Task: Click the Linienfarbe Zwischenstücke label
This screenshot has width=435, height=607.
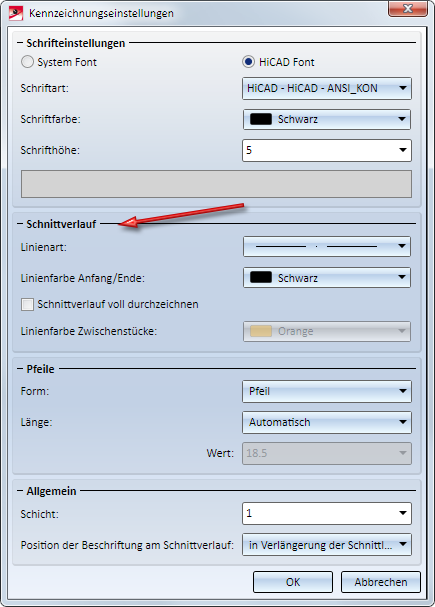Action: click(x=89, y=331)
